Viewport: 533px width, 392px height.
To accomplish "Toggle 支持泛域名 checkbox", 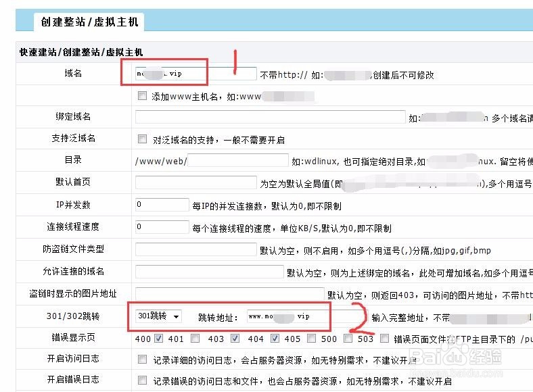I will [x=142, y=139].
